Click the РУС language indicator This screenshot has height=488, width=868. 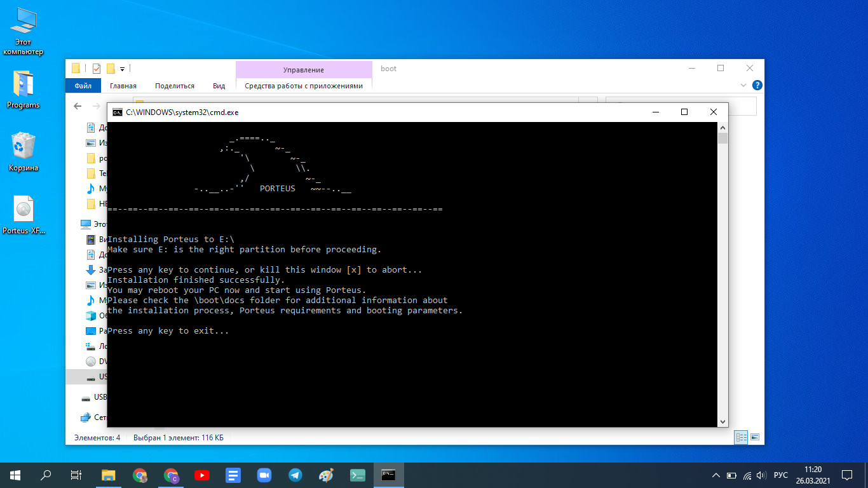[781, 475]
